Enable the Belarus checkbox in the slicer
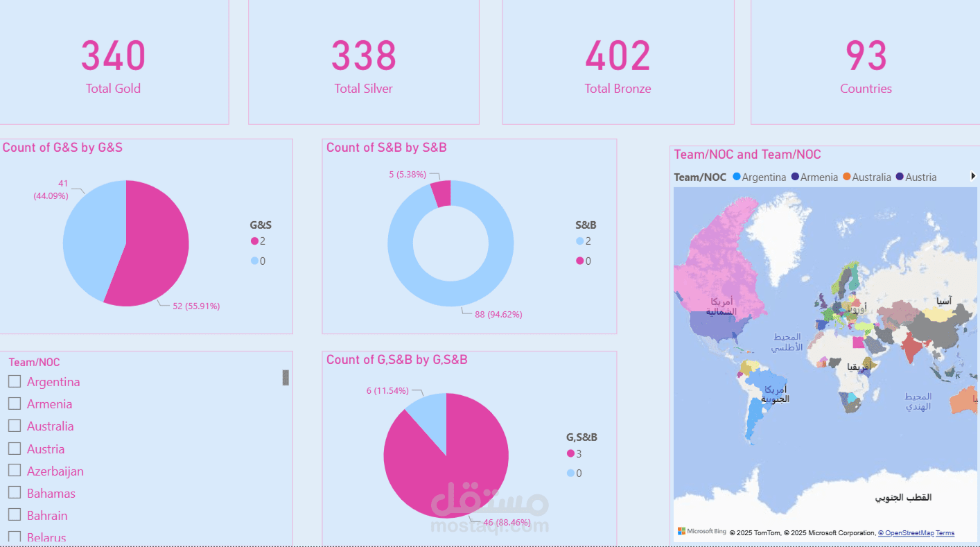This screenshot has height=547, width=980. pos(14,537)
